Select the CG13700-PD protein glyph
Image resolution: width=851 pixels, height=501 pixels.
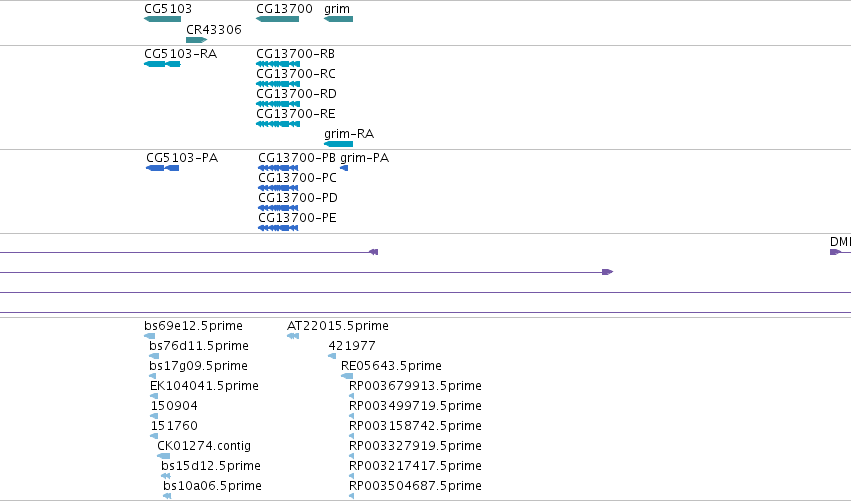pos(278,208)
